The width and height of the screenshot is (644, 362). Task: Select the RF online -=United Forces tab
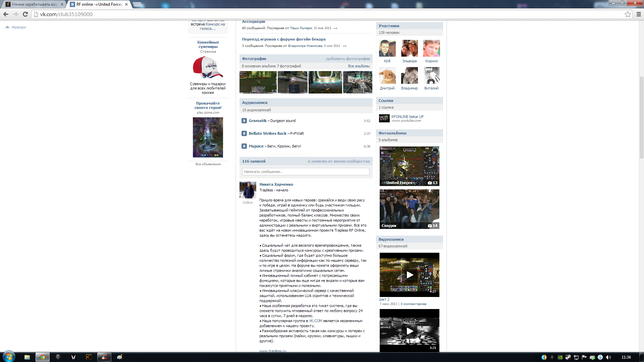point(99,4)
